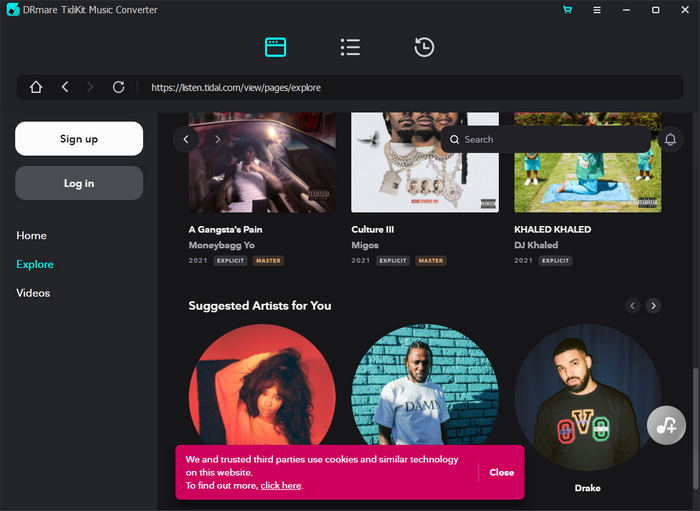Go to next albums with right chevron
Screen dimensions: 700x511
pyautogui.click(x=217, y=139)
